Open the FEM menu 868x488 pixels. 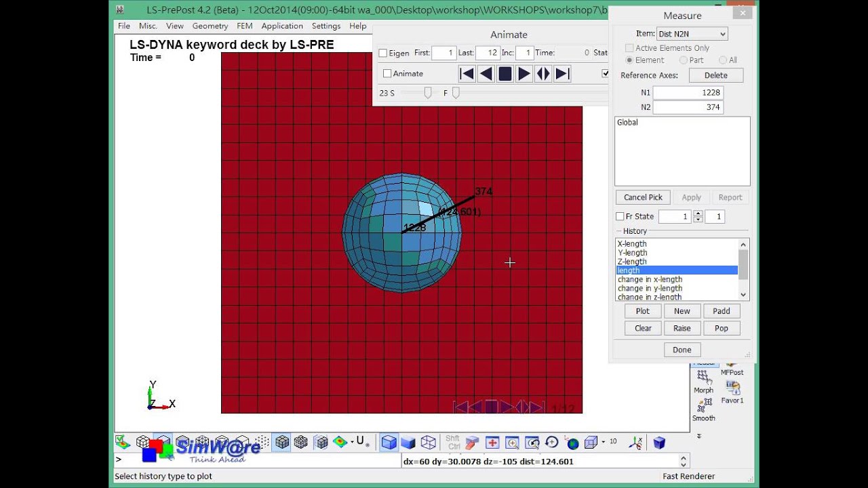245,26
